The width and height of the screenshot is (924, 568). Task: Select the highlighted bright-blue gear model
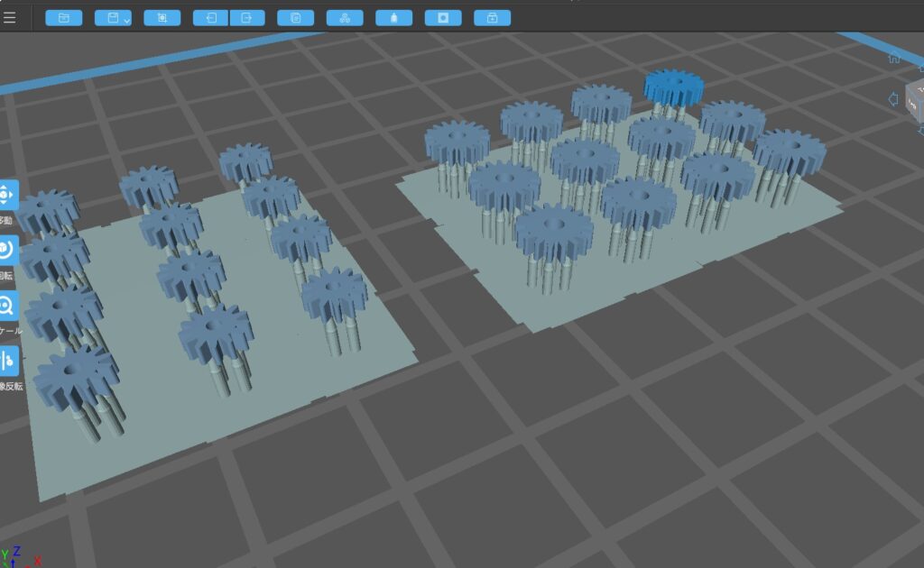[673, 88]
